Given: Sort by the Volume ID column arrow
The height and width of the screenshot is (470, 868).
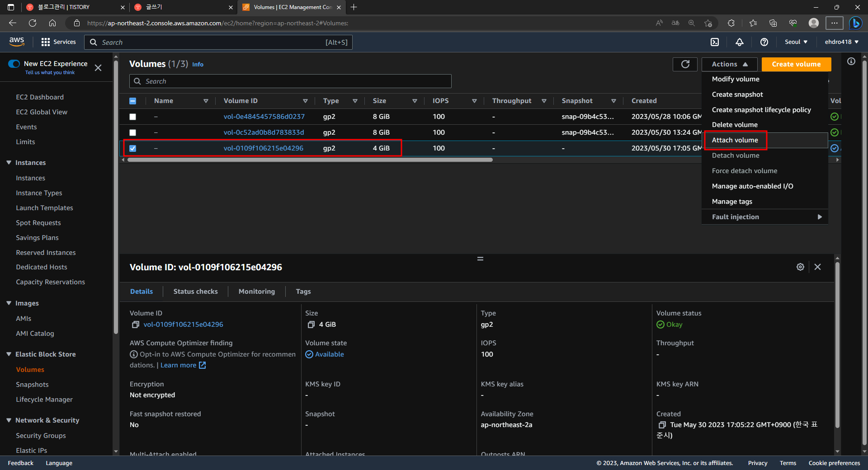Looking at the screenshot, I should coord(305,101).
